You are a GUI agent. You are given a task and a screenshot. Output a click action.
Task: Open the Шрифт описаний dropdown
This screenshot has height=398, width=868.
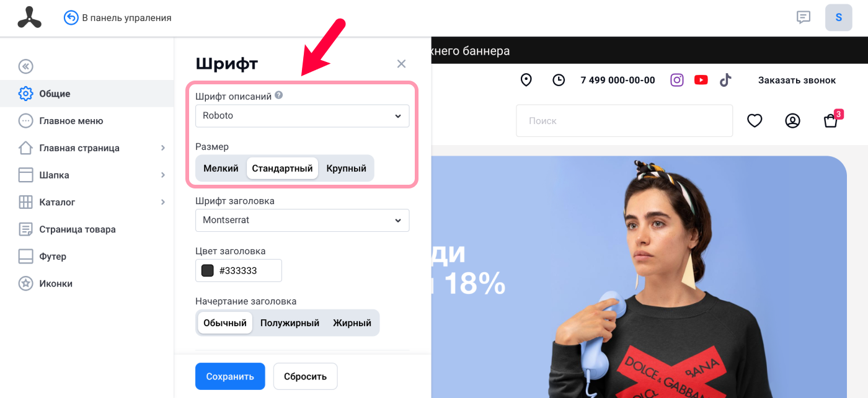click(302, 116)
